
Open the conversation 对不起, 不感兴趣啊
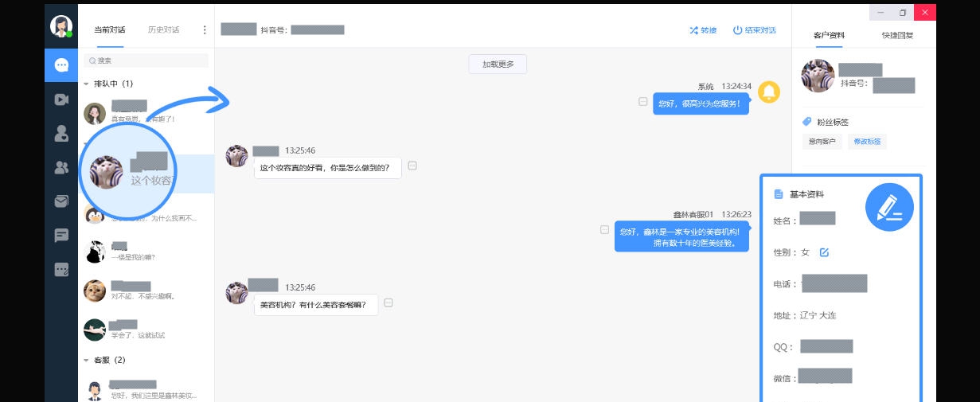146,291
